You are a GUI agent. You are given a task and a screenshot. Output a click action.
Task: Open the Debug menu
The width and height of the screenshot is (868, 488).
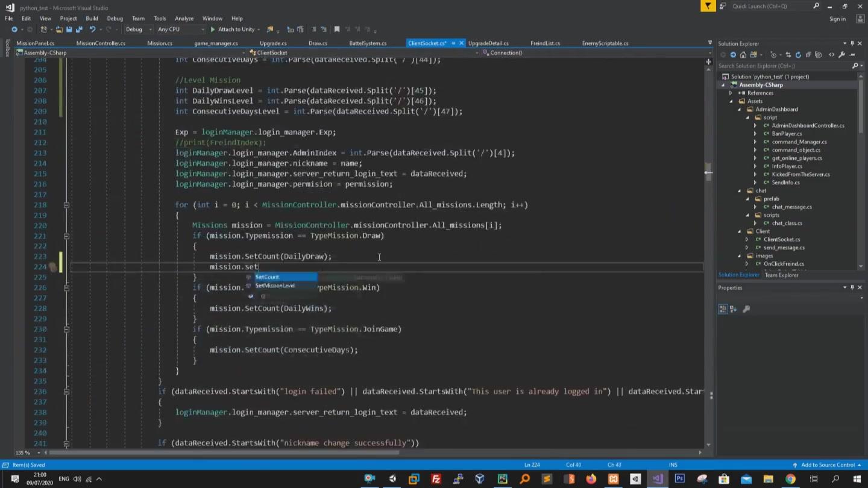click(115, 19)
